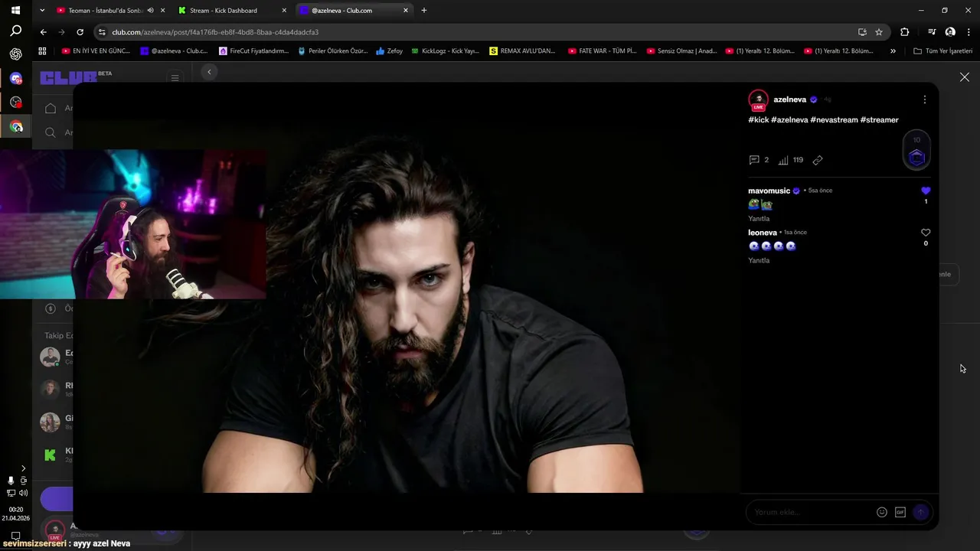Open Windows taskbar search
980x551 pixels.
(x=15, y=31)
